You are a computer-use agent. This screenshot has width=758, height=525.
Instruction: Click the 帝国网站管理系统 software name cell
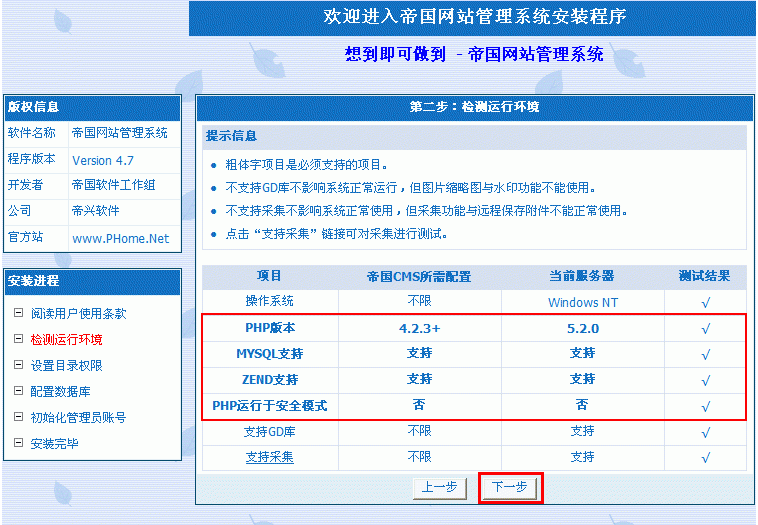(120, 133)
